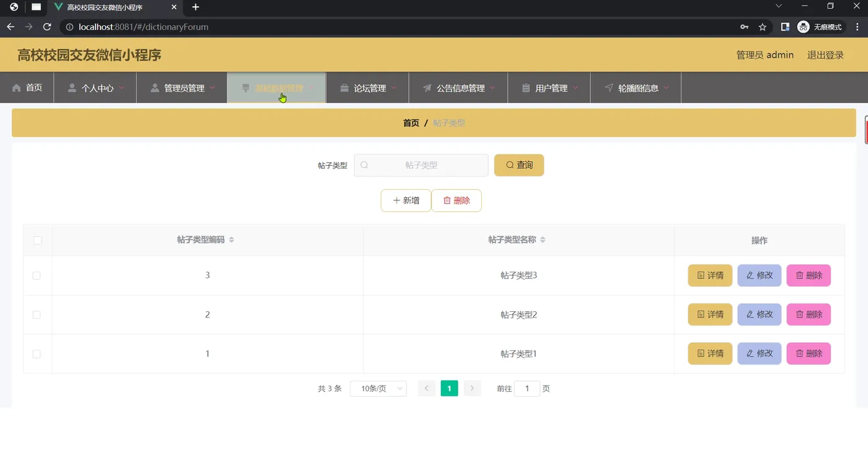Click the 查询 search button
This screenshot has width=868, height=462.
[x=519, y=165]
